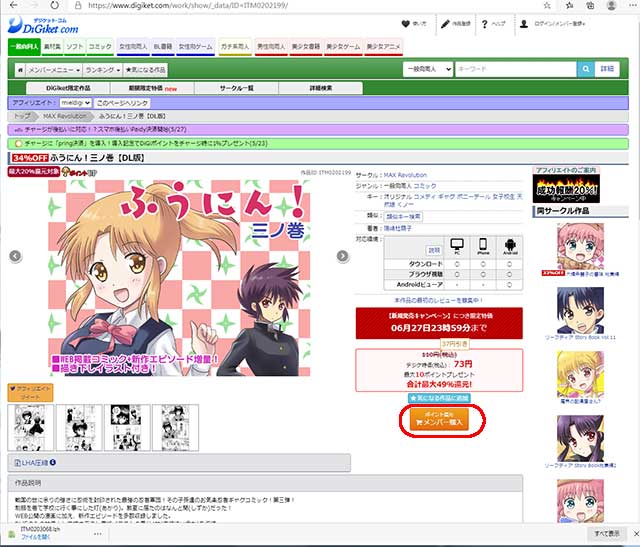Show the next image with right arrow
Screen dimensions: 640x547
(342, 256)
